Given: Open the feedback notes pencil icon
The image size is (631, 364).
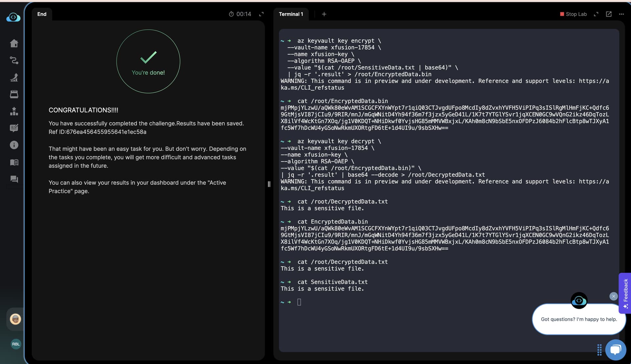Looking at the screenshot, I should [x=14, y=128].
